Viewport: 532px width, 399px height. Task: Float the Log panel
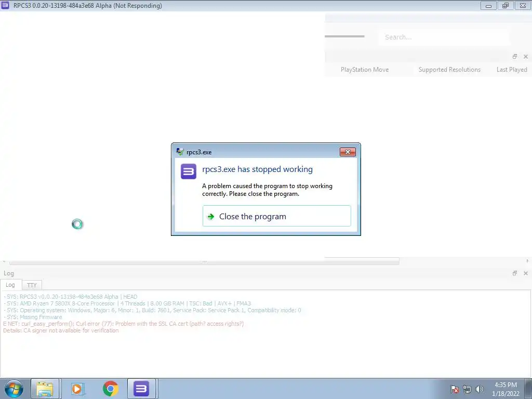pos(515,273)
